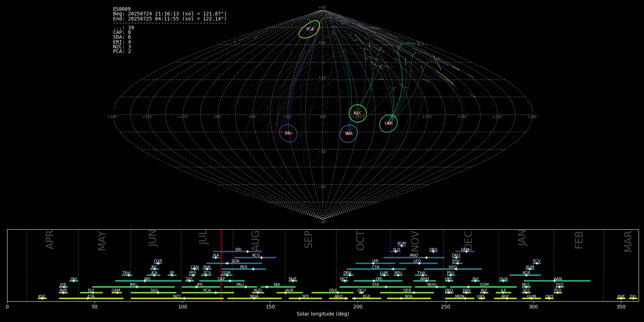Click the SPE shower label on the timeline
644x322 pixels.
point(305,297)
